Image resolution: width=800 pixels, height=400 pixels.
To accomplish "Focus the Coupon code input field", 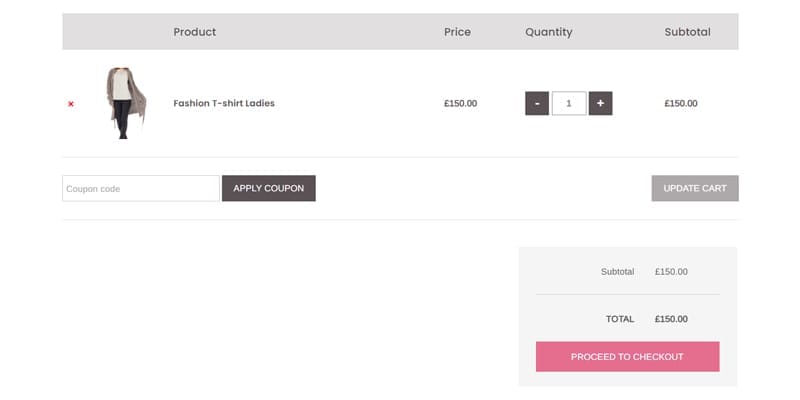I will pyautogui.click(x=140, y=188).
